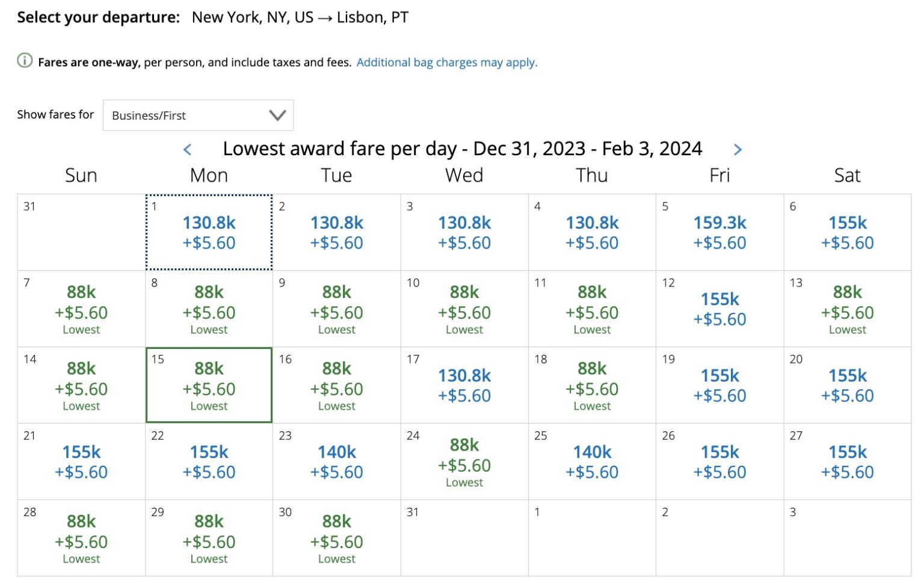
Task: Click the empty December 31 calendar cell
Action: (x=81, y=232)
